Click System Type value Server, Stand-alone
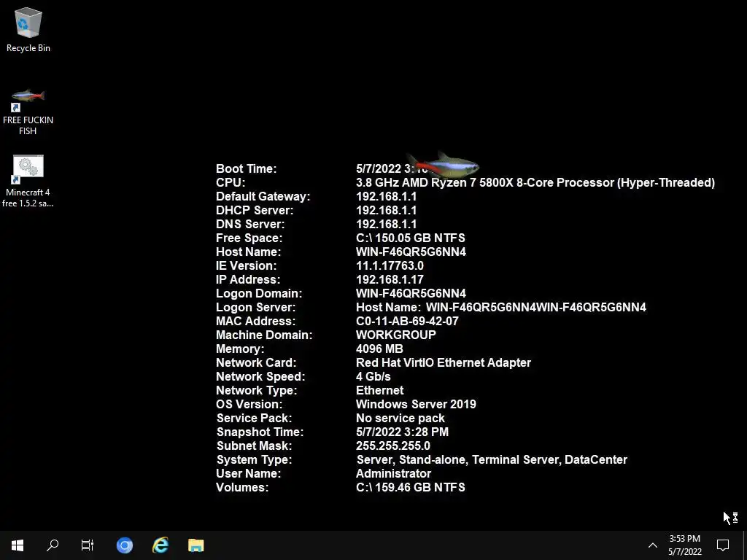This screenshot has width=747, height=560. point(492,459)
